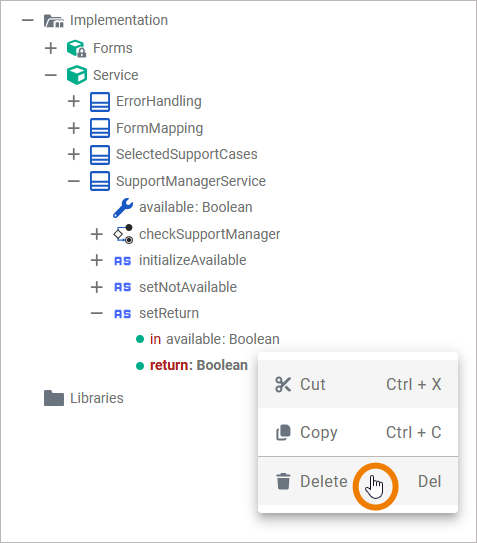Expand the setNotAvailable operation
This screenshot has width=477, height=543.
click(97, 287)
